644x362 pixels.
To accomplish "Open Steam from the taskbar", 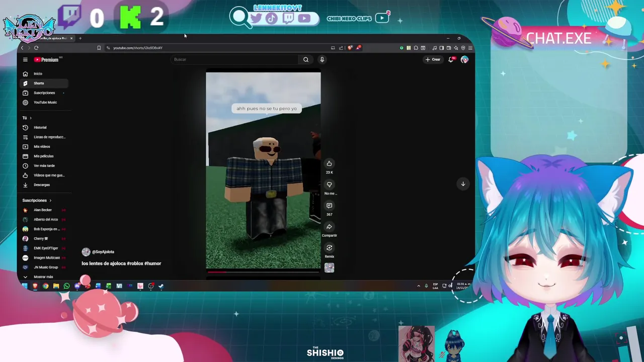I will point(161,286).
